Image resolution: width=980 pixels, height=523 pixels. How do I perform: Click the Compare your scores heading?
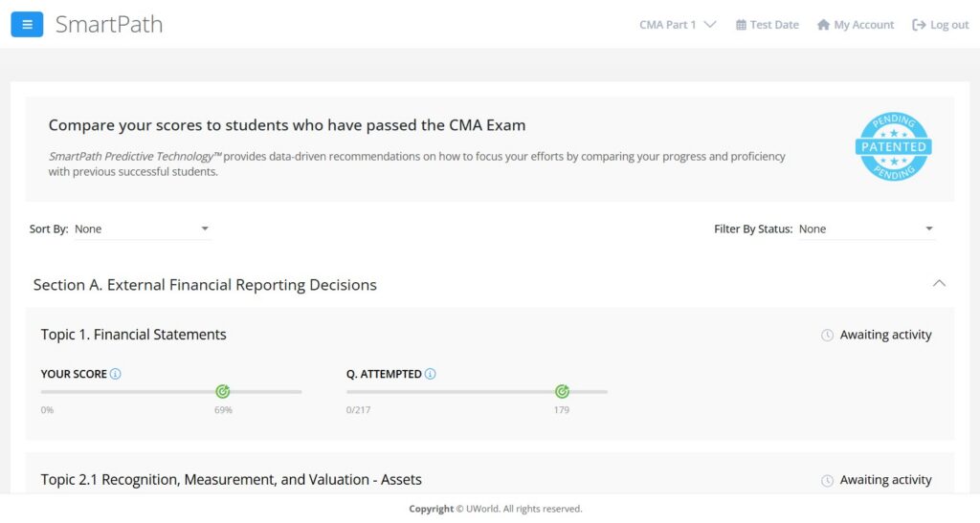(x=287, y=125)
